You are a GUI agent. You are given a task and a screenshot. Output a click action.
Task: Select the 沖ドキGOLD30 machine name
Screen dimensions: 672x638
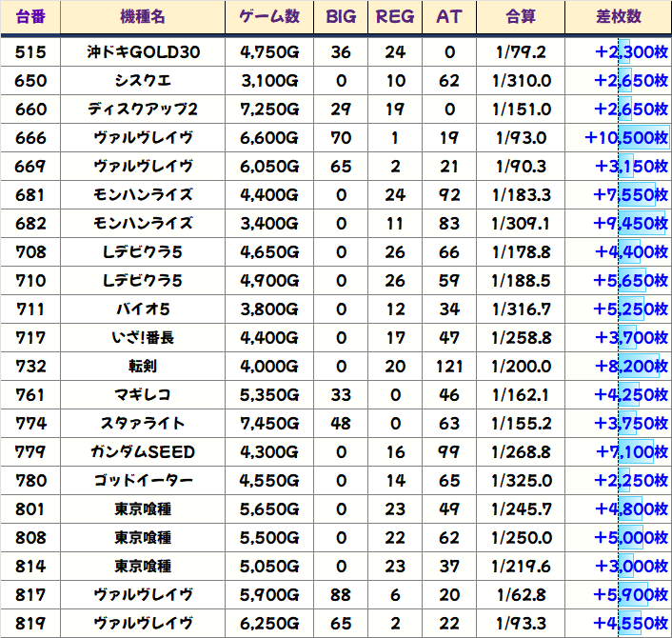[143, 52]
